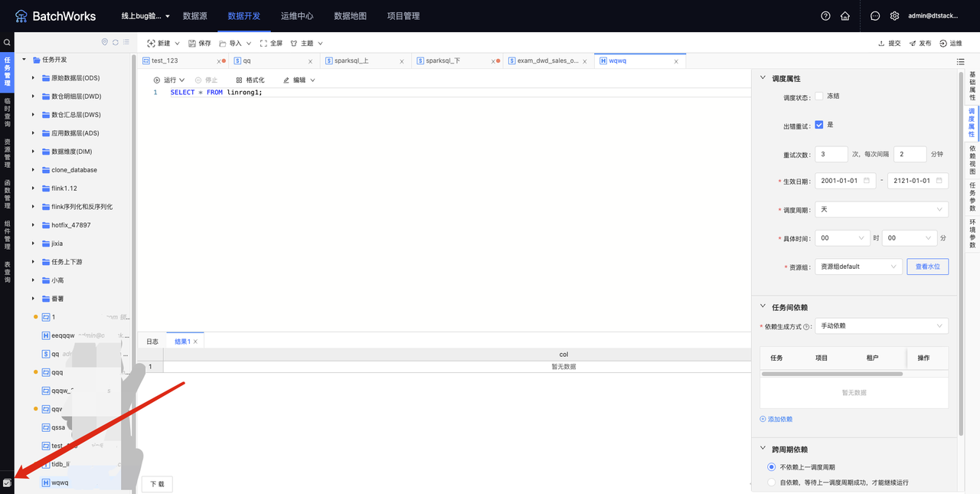Switch to the 日志 log tab
Screen dimensions: 980x494
(152, 342)
